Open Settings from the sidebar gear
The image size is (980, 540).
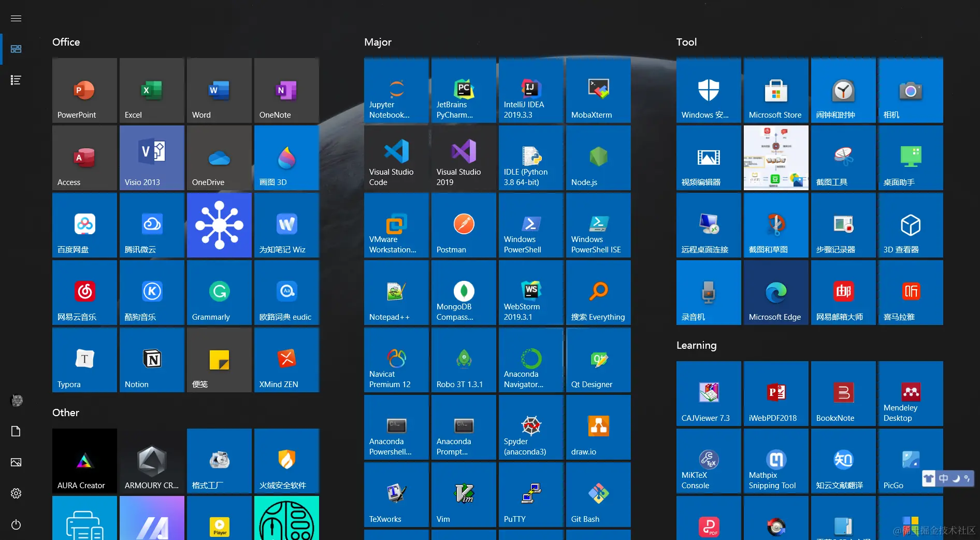pos(16,493)
